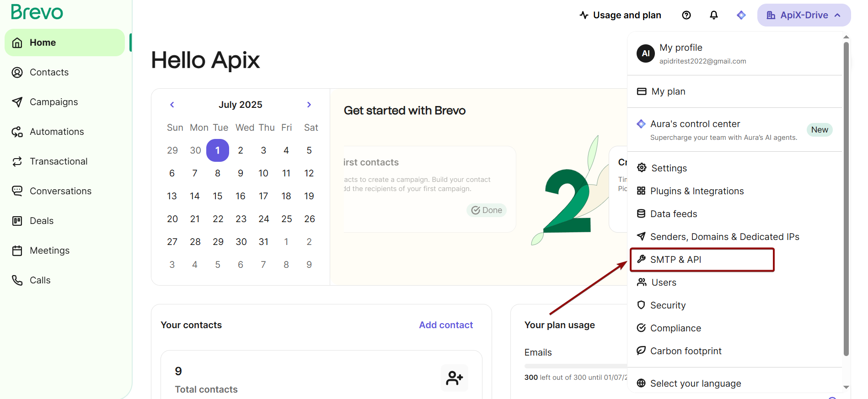The image size is (868, 399).
Task: Select July 15 in the calendar
Action: (x=218, y=196)
